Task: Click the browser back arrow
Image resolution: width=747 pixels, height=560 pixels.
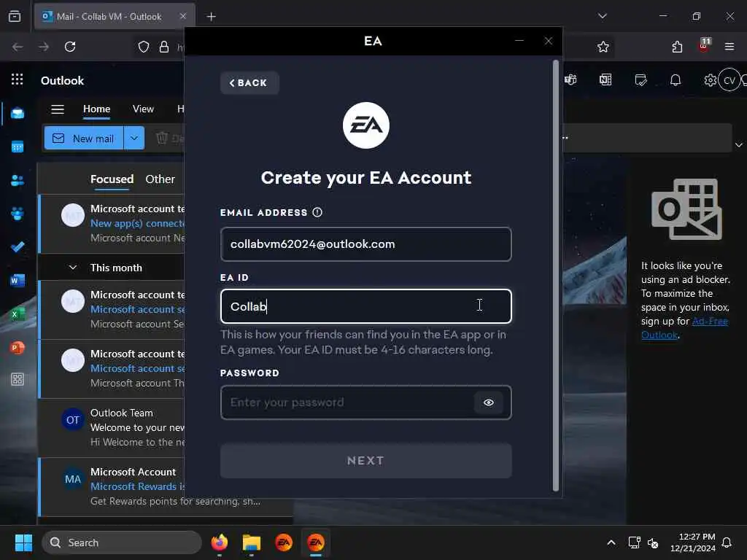Action: [x=18, y=47]
